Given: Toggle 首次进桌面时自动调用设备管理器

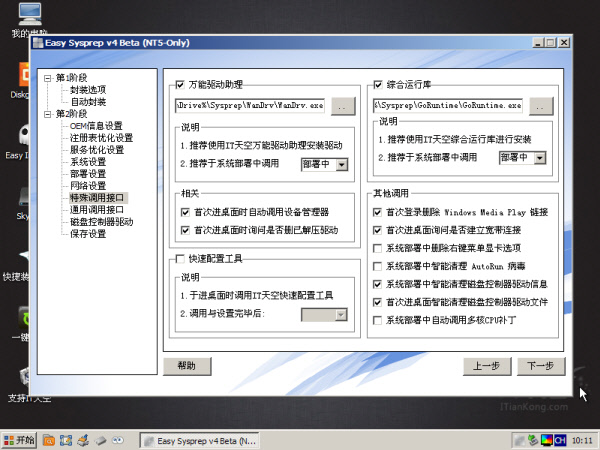Looking at the screenshot, I should (185, 212).
